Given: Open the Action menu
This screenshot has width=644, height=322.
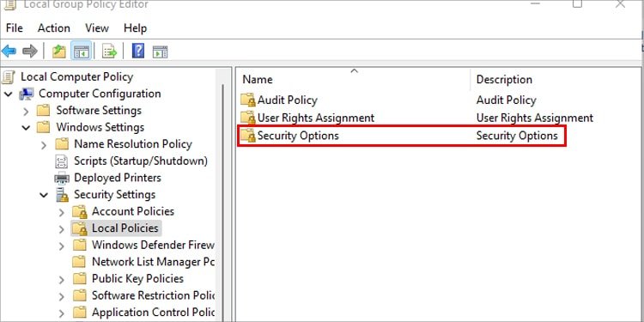Looking at the screenshot, I should click(54, 28).
